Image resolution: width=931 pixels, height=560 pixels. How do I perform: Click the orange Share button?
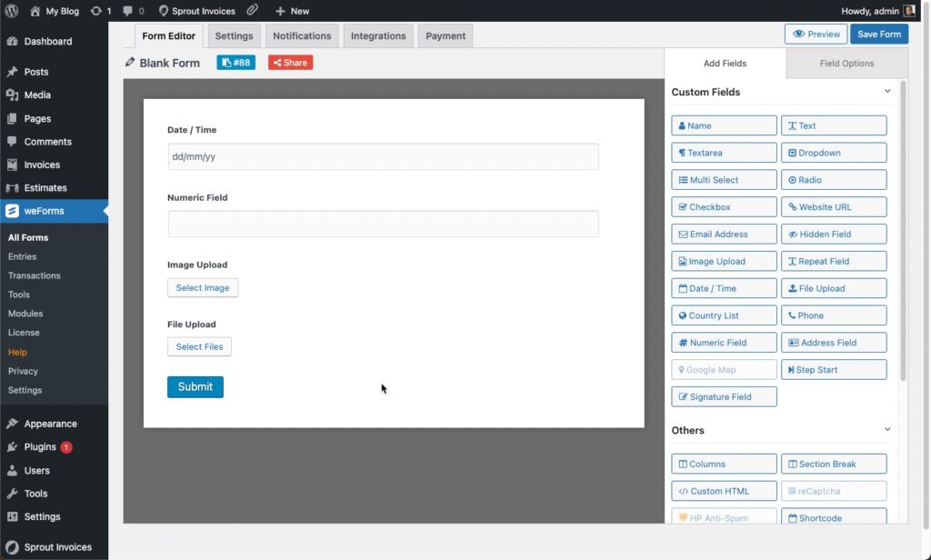click(x=289, y=63)
